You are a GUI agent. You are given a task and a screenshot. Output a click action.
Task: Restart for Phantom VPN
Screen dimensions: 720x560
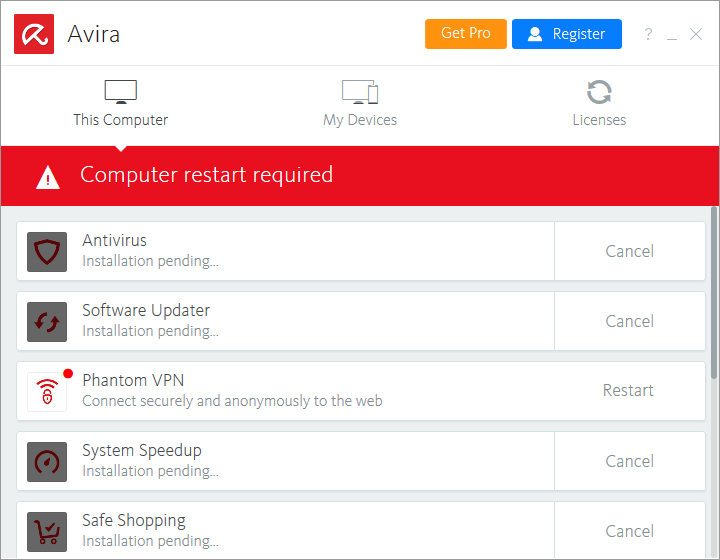[628, 391]
